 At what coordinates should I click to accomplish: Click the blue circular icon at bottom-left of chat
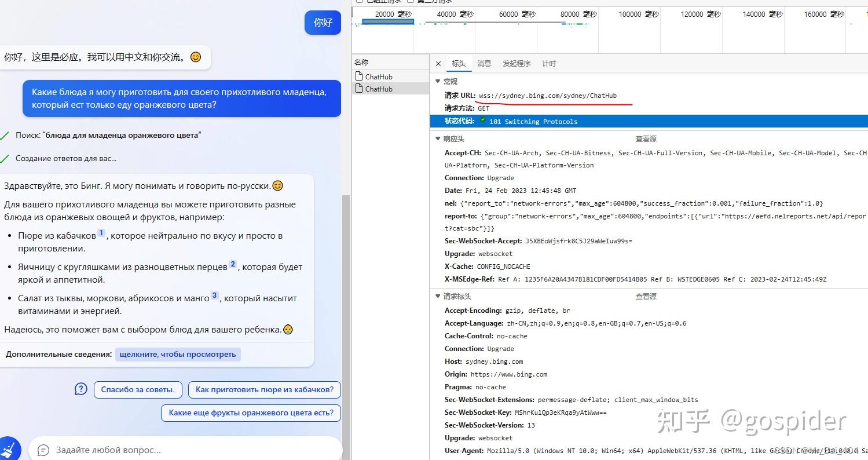point(10,449)
